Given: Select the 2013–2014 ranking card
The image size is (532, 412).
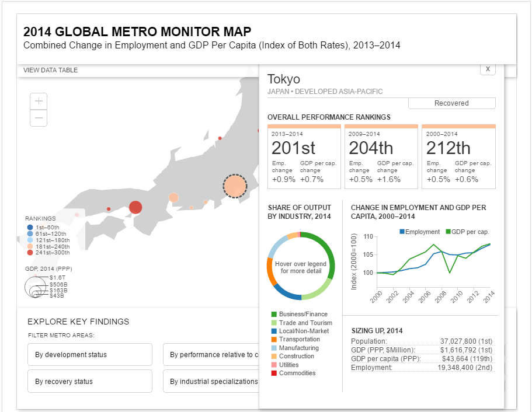Looking at the screenshot, I should click(x=304, y=156).
